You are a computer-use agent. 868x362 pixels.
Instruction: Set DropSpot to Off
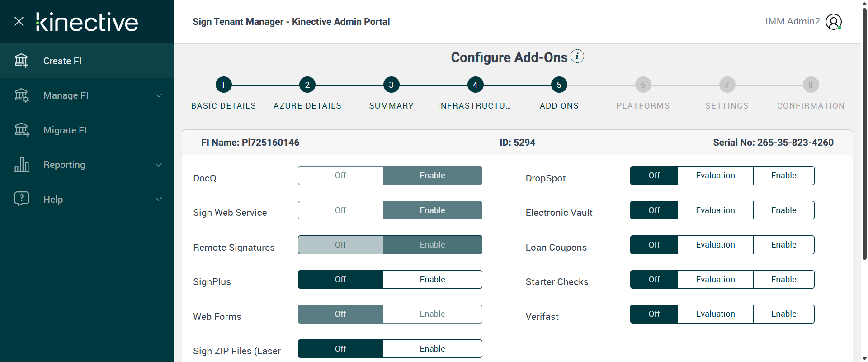654,176
